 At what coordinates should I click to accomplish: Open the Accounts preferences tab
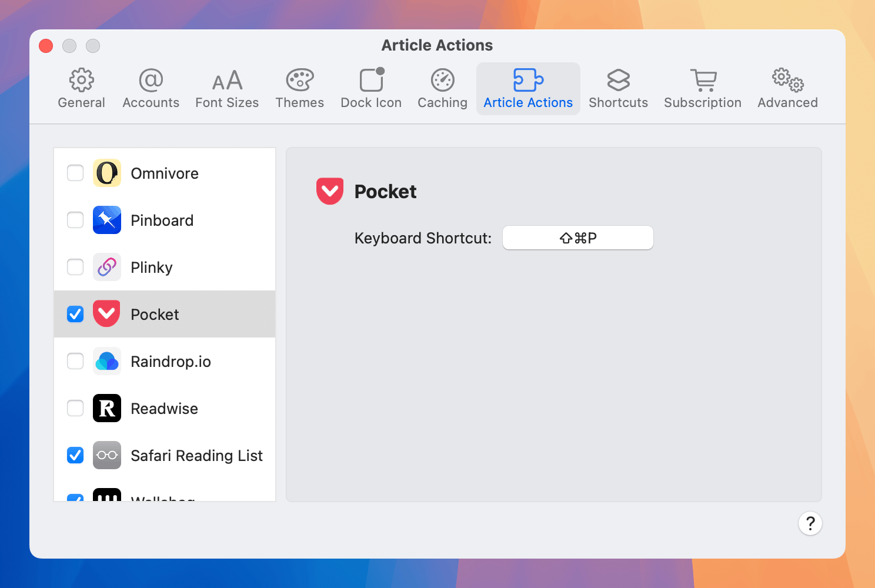pos(151,89)
